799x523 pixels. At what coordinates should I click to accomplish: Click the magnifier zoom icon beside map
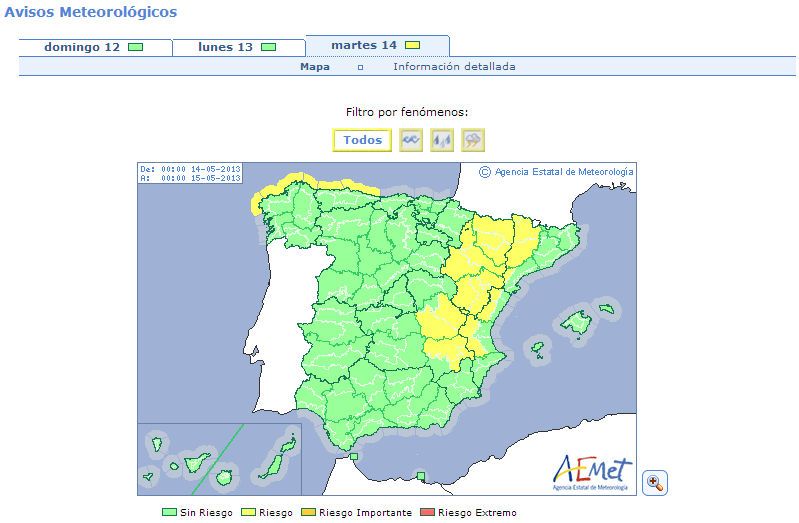[x=655, y=482]
